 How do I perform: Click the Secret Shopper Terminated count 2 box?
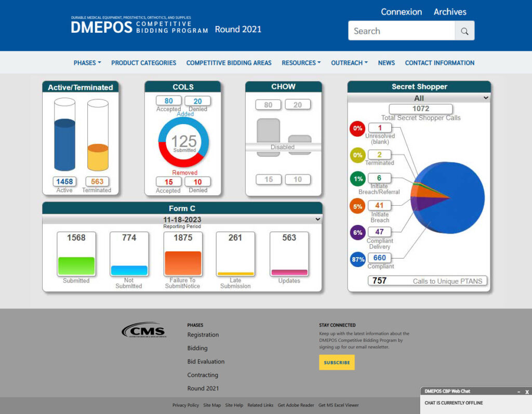pos(380,155)
